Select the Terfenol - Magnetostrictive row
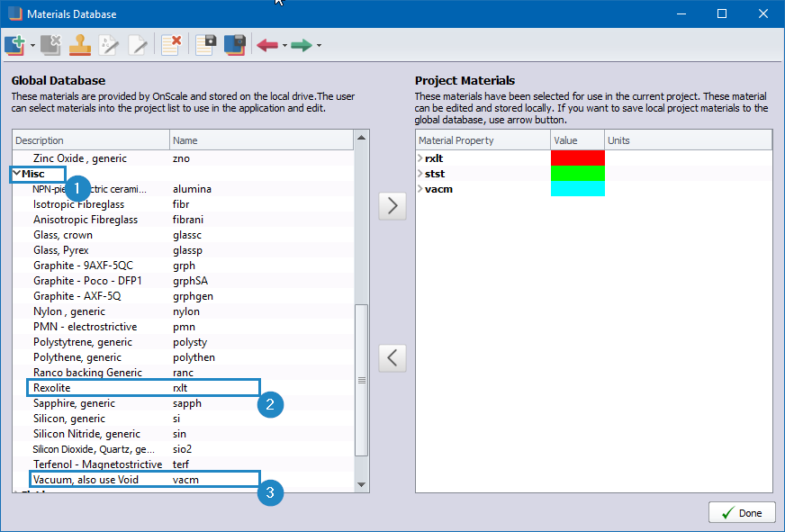This screenshot has width=785, height=532. pos(184,464)
